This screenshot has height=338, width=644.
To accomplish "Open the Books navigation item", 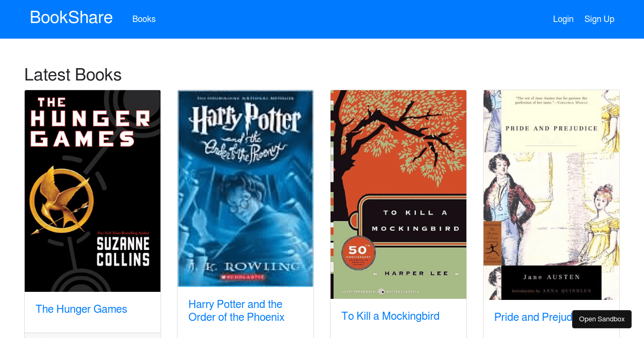I will point(144,19).
